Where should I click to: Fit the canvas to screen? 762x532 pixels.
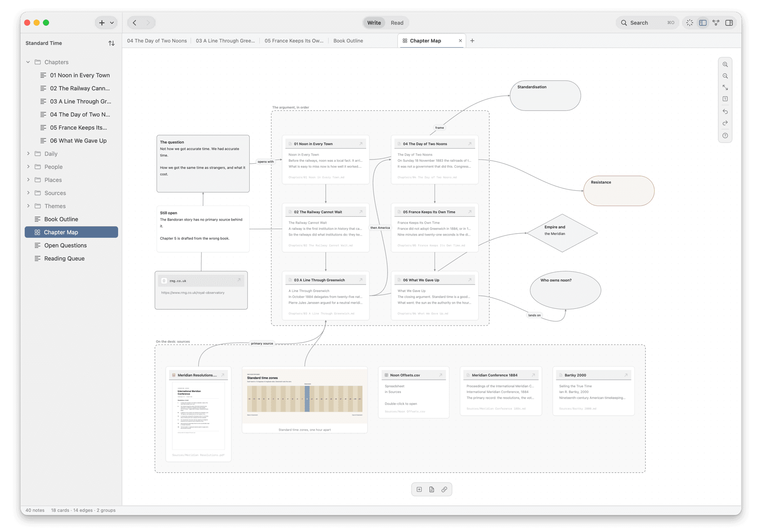click(x=725, y=88)
